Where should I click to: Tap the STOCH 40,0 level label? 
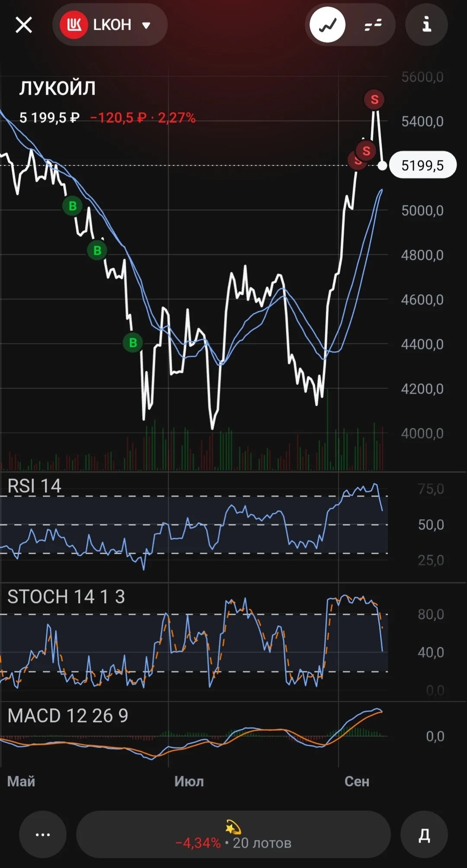pyautogui.click(x=431, y=653)
